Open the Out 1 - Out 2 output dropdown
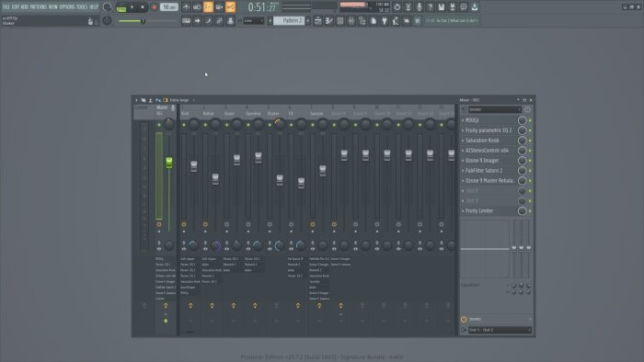This screenshot has height=362, width=644. point(500,330)
